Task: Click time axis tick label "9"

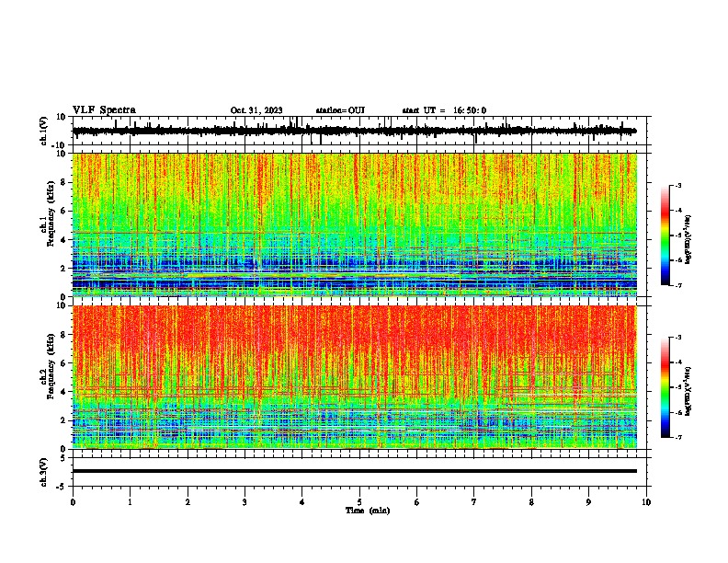Action: coord(588,502)
